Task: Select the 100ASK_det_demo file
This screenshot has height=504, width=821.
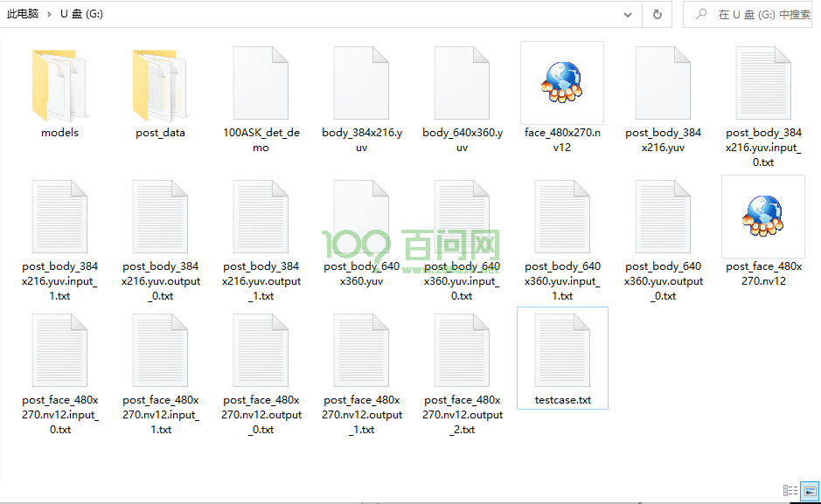Action: click(x=261, y=86)
